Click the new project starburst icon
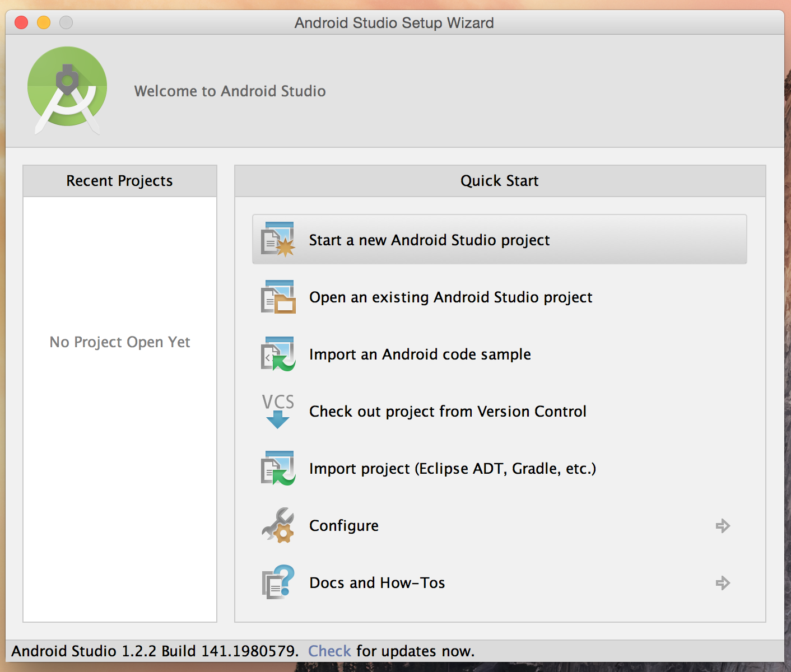The width and height of the screenshot is (791, 672). pos(278,240)
